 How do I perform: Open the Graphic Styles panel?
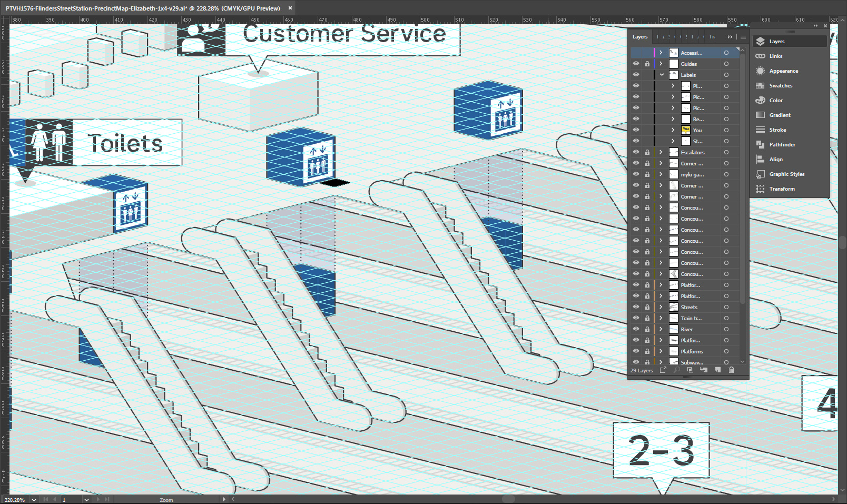click(x=789, y=174)
